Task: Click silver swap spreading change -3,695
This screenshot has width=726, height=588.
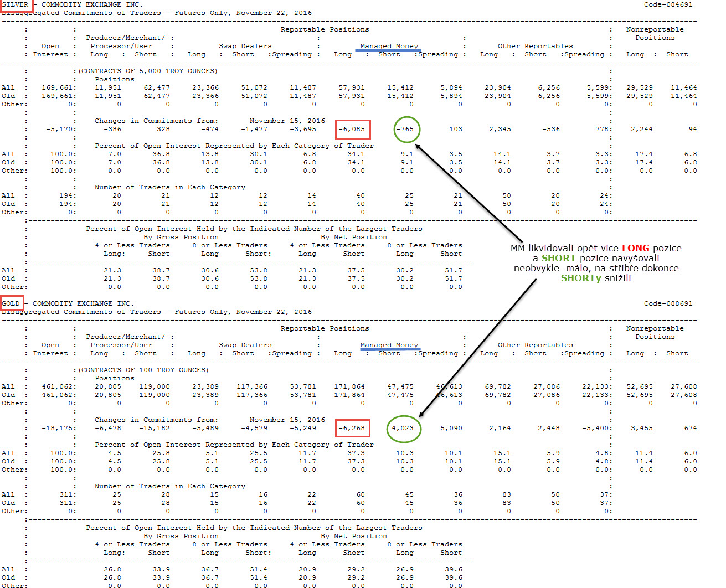Action: point(302,129)
